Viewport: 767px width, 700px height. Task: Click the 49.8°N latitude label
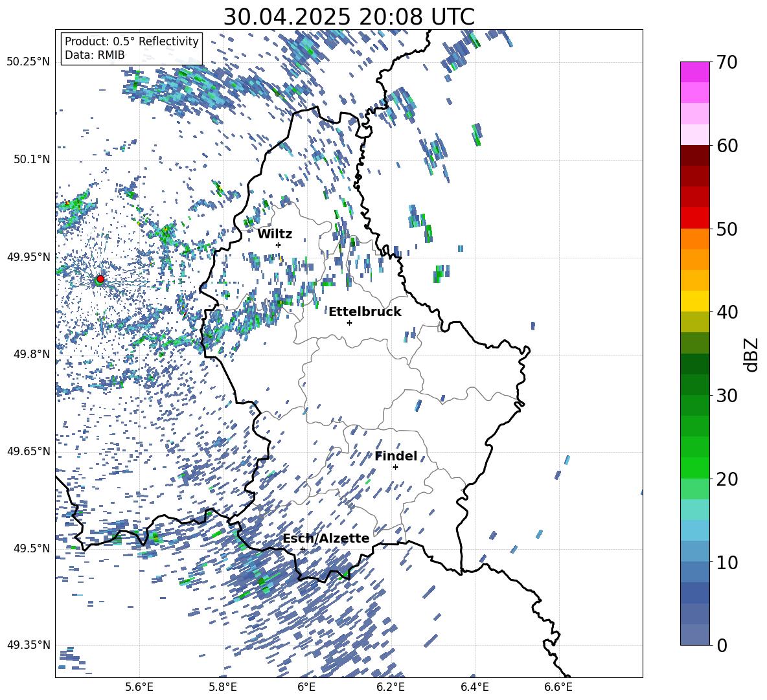31,354
